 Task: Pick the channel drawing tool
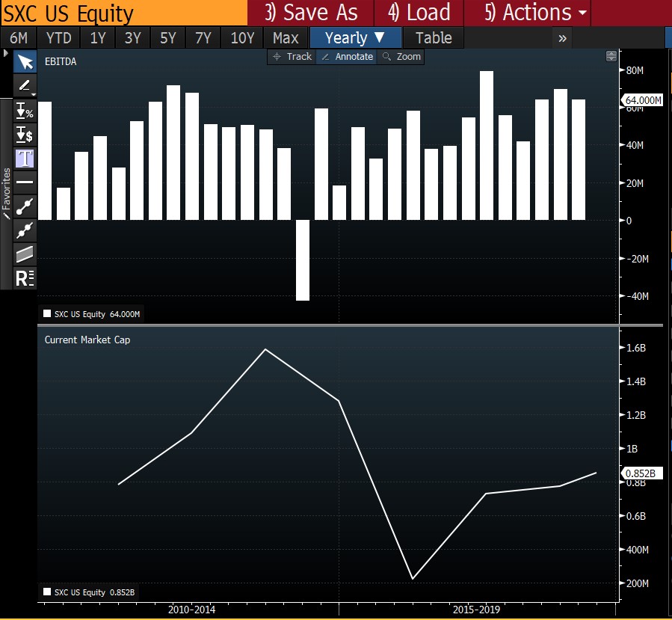pos(25,254)
